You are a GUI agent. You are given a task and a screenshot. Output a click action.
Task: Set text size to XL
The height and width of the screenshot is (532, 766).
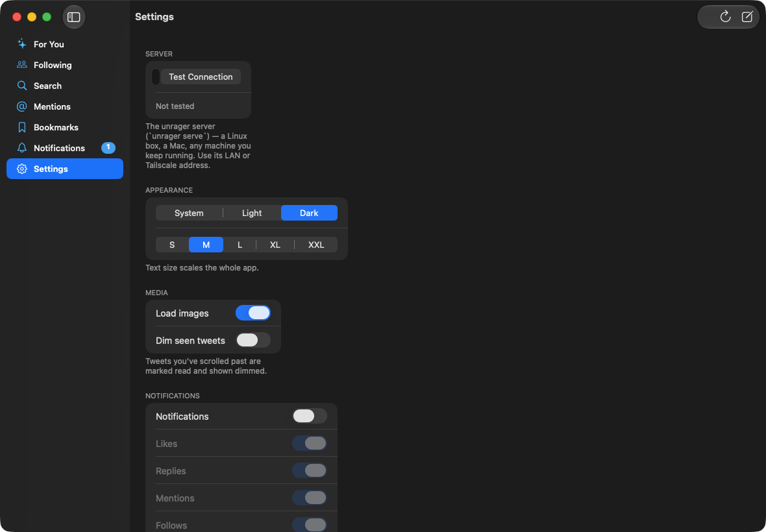(275, 245)
